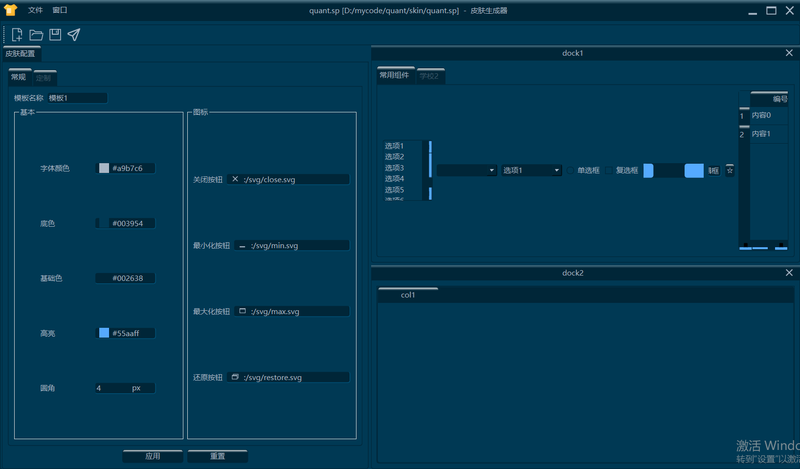Close the skin generator window
Screen dimensions: 800x469
tap(790, 11)
